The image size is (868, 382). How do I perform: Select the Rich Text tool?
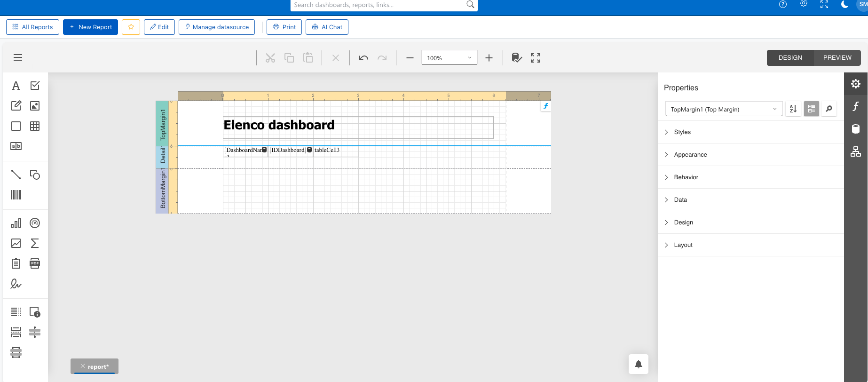tap(16, 106)
